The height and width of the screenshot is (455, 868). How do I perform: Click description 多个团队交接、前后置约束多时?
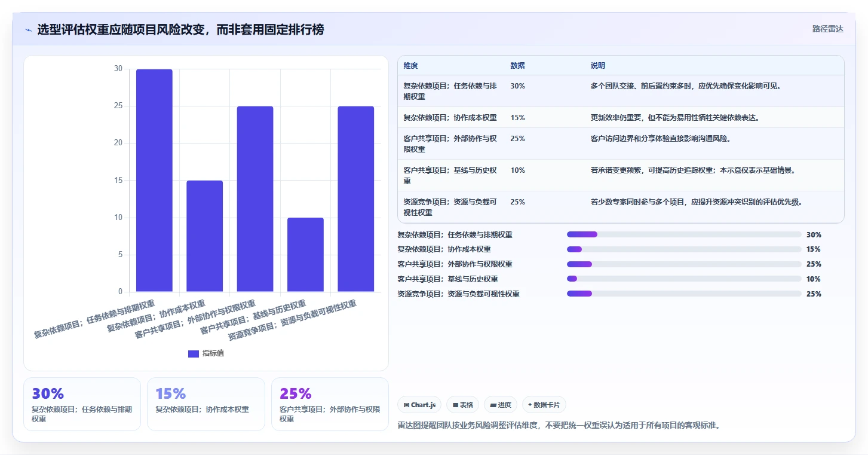pyautogui.click(x=686, y=86)
